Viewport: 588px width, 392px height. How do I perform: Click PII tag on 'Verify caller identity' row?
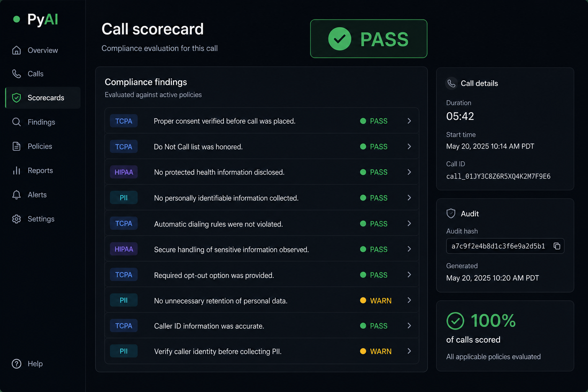(124, 351)
